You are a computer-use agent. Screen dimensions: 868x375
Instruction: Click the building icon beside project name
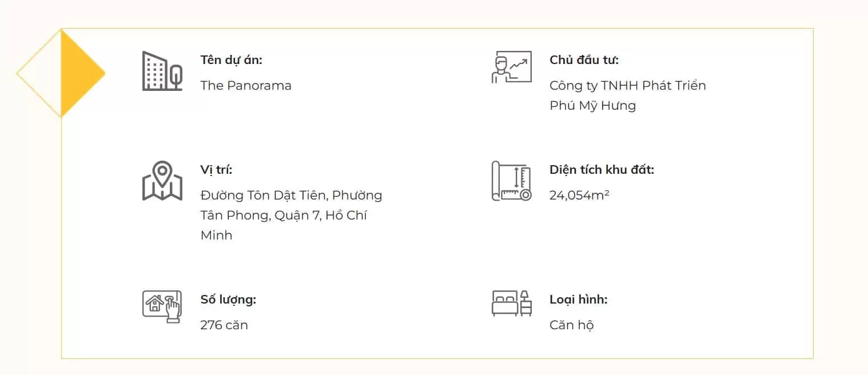coord(162,71)
